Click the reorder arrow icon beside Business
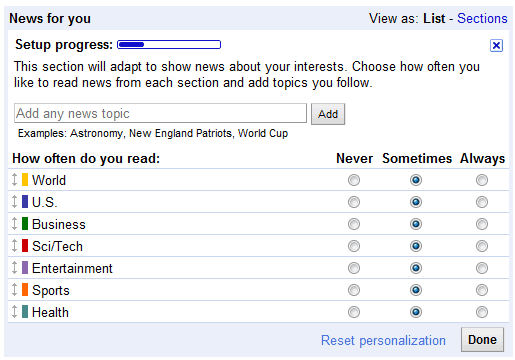The width and height of the screenshot is (515, 360). [x=14, y=224]
